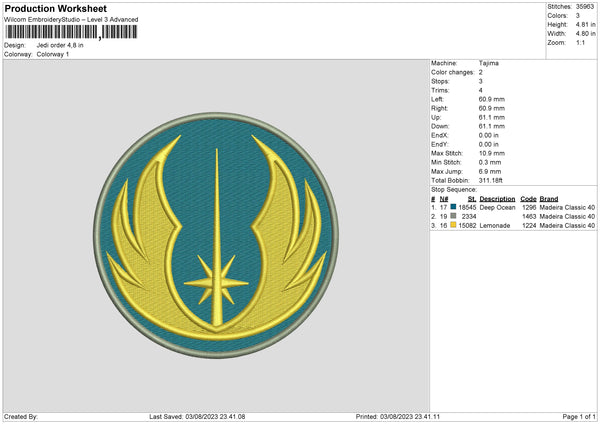Viewport: 600px width, 424px height.
Task: Click the Production Worksheet heading
Action: (55, 8)
